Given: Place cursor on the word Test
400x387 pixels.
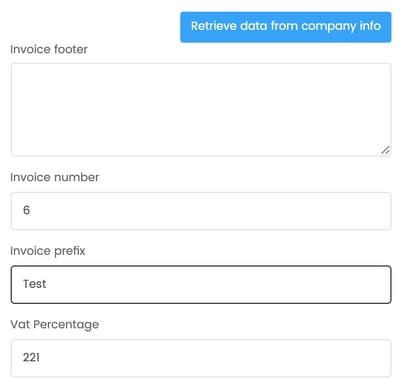Looking at the screenshot, I should coord(34,284).
